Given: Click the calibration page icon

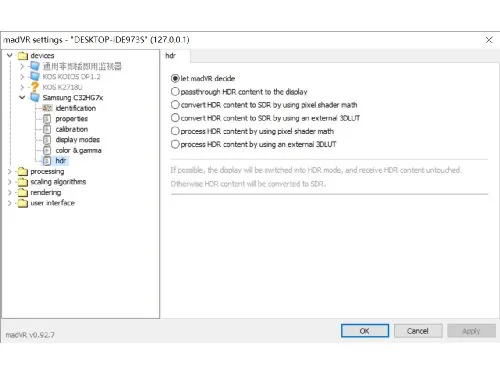Looking at the screenshot, I should [47, 129].
